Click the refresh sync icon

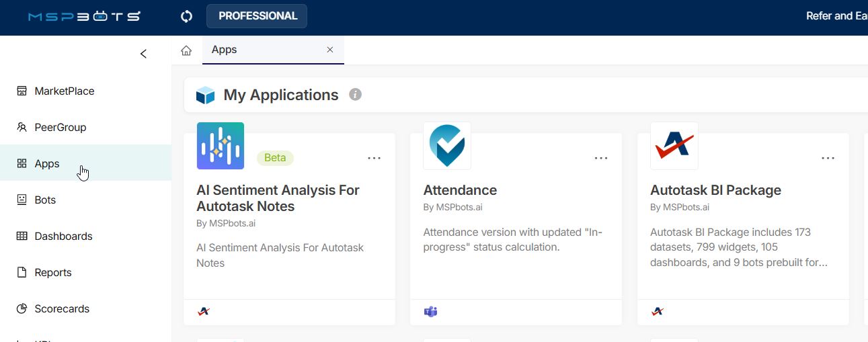pyautogui.click(x=187, y=16)
